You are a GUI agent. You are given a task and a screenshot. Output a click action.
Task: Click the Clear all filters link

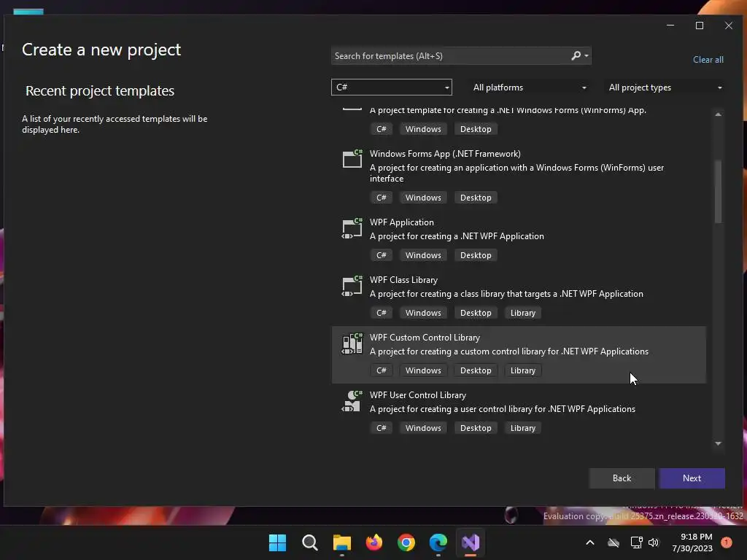click(x=708, y=60)
